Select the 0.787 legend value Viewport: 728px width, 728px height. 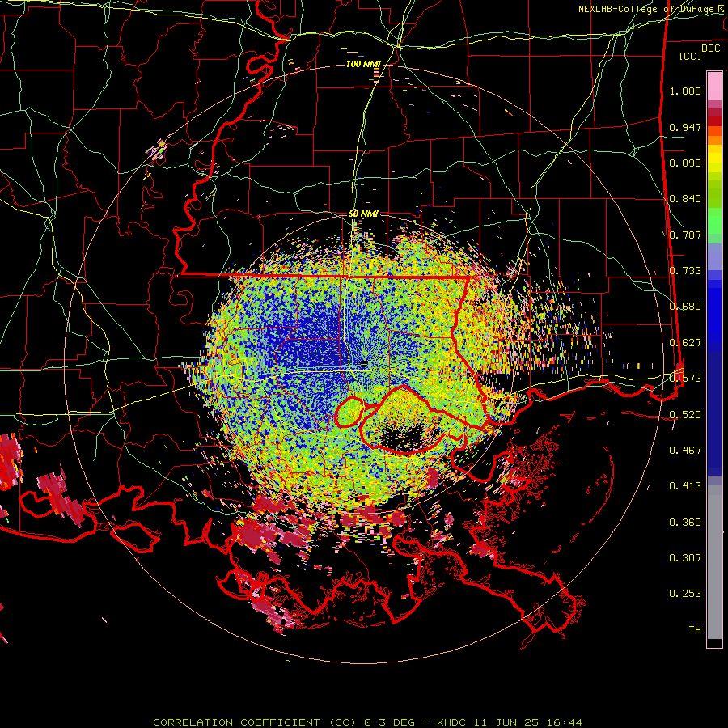coord(685,235)
